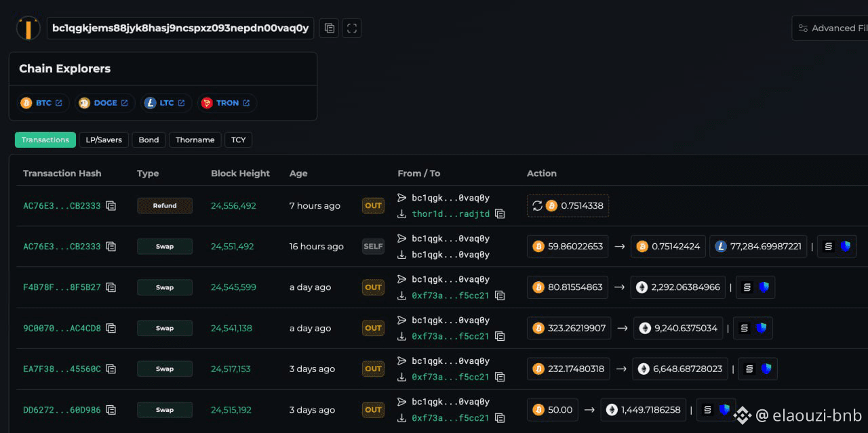Image resolution: width=868 pixels, height=433 pixels.
Task: Click inside the wallet address input field
Action: [180, 28]
